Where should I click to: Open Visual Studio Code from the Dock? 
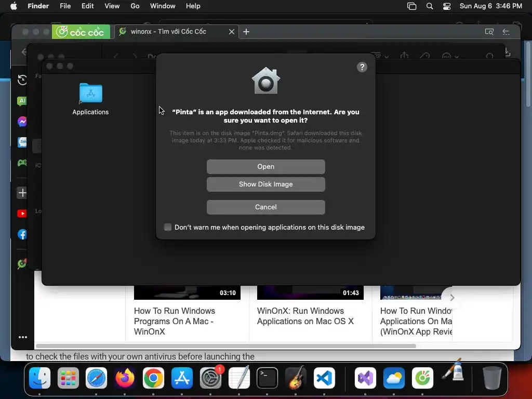pos(324,378)
